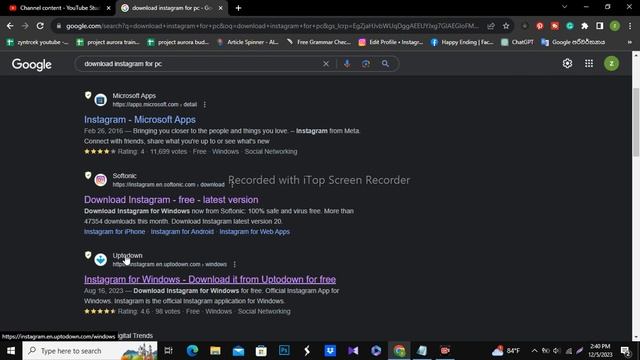The height and width of the screenshot is (360, 640).
Task: Open Chrome's three-dot menu
Action: tap(630, 26)
